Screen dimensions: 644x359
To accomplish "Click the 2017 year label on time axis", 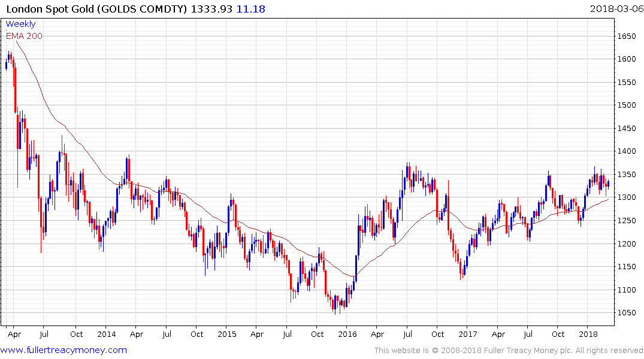I will click(x=468, y=334).
